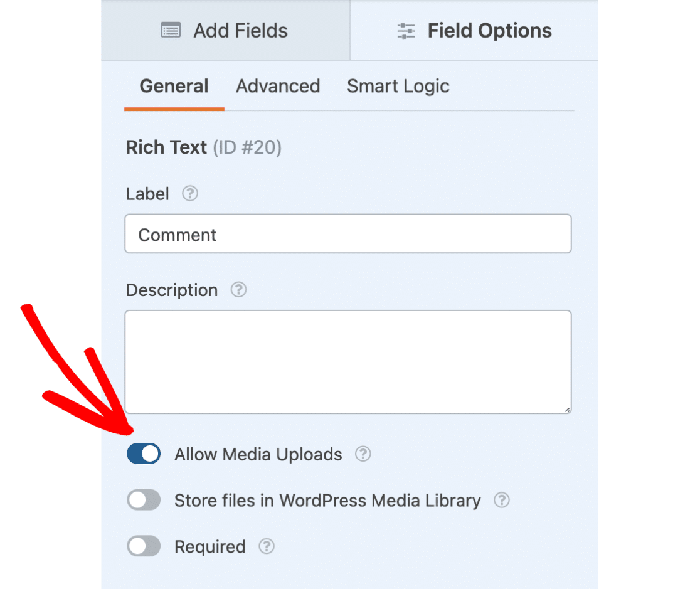700x589 pixels.
Task: Enable Store files in WordPress Media Library toggle
Action: 144,501
